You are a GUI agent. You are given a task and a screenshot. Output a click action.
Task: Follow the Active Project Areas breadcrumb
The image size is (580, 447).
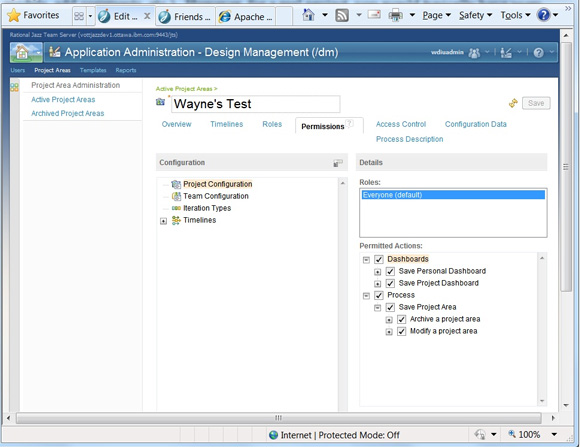tap(184, 89)
